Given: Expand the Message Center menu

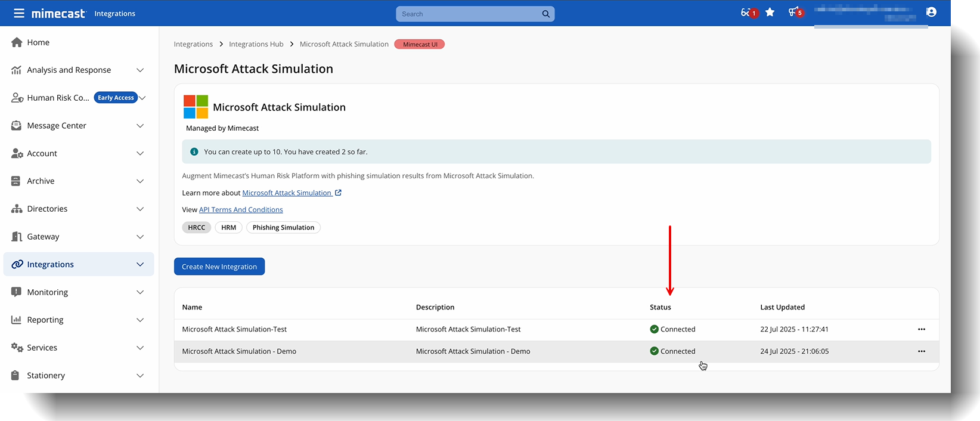Looking at the screenshot, I should pos(140,126).
